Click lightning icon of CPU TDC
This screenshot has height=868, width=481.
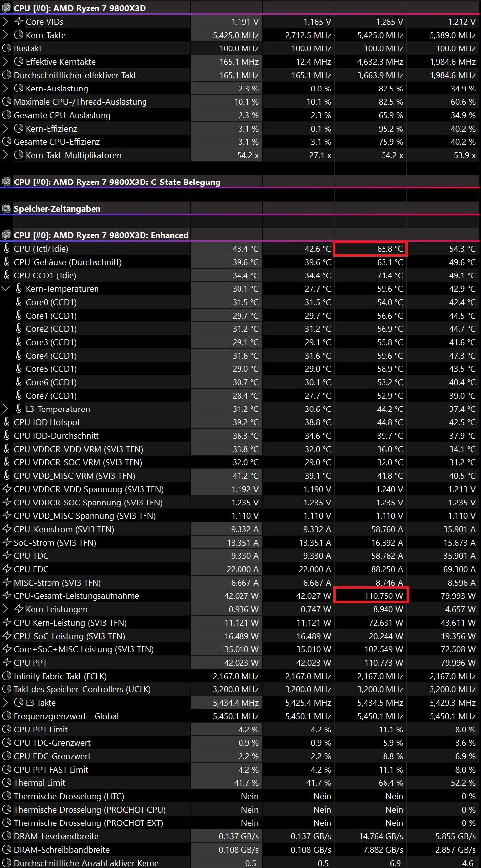[7, 556]
